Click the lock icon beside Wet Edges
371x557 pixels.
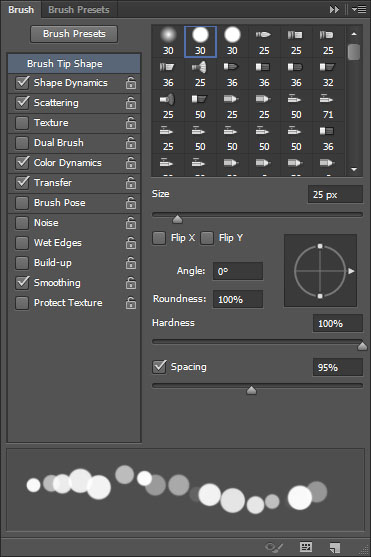pos(131,243)
